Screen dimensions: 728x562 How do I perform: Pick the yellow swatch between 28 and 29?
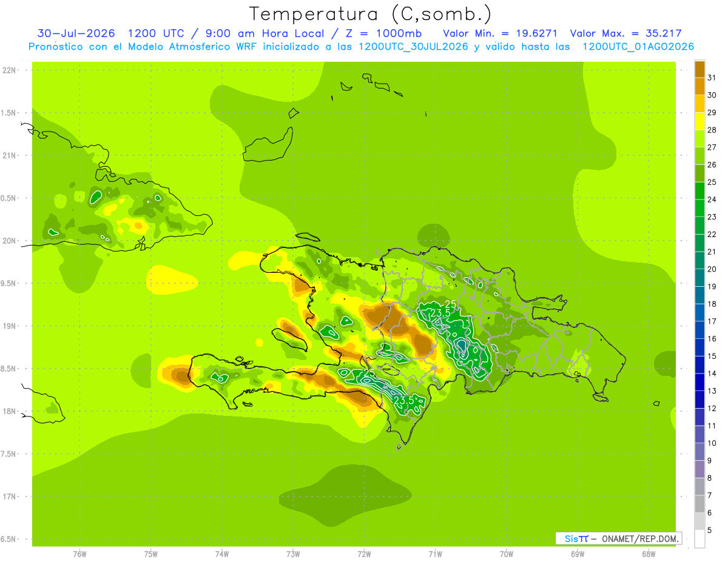tap(699, 121)
